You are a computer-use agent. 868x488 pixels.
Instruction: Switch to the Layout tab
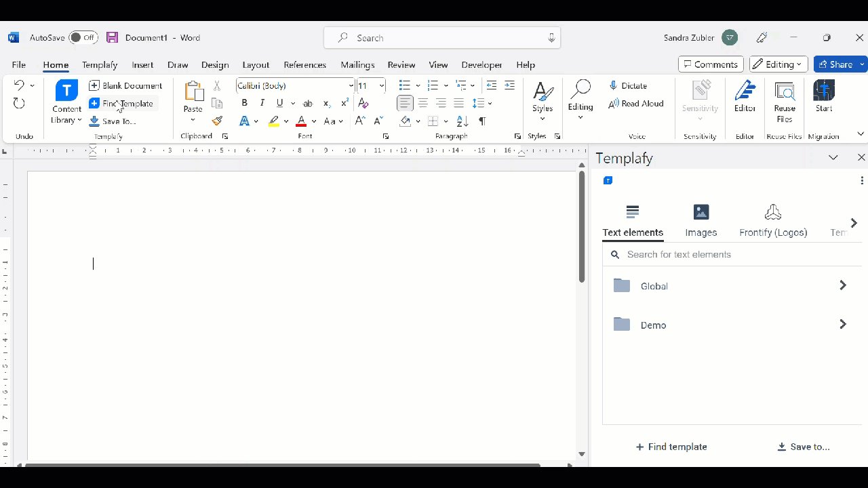click(x=256, y=65)
